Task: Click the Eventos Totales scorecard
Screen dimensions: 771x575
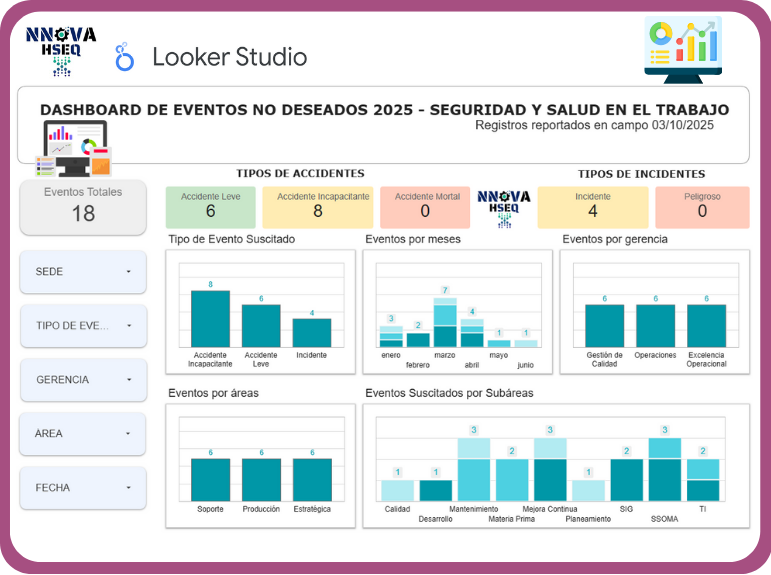Action: tap(83, 207)
